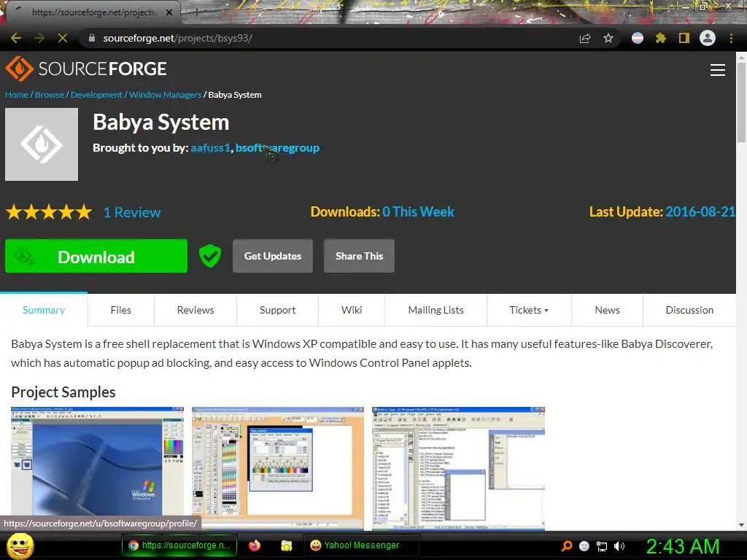Click the browser forward arrow
The height and width of the screenshot is (560, 747).
click(x=39, y=38)
